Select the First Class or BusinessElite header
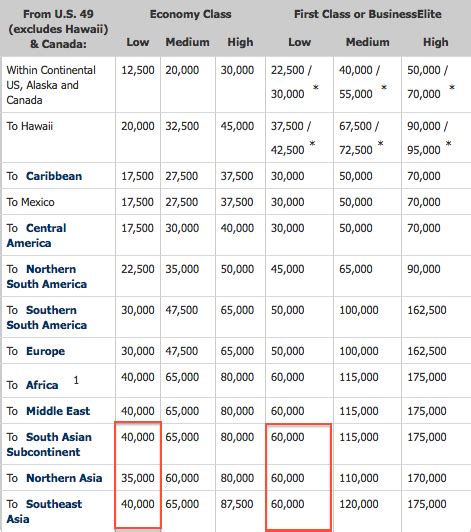 368,14
